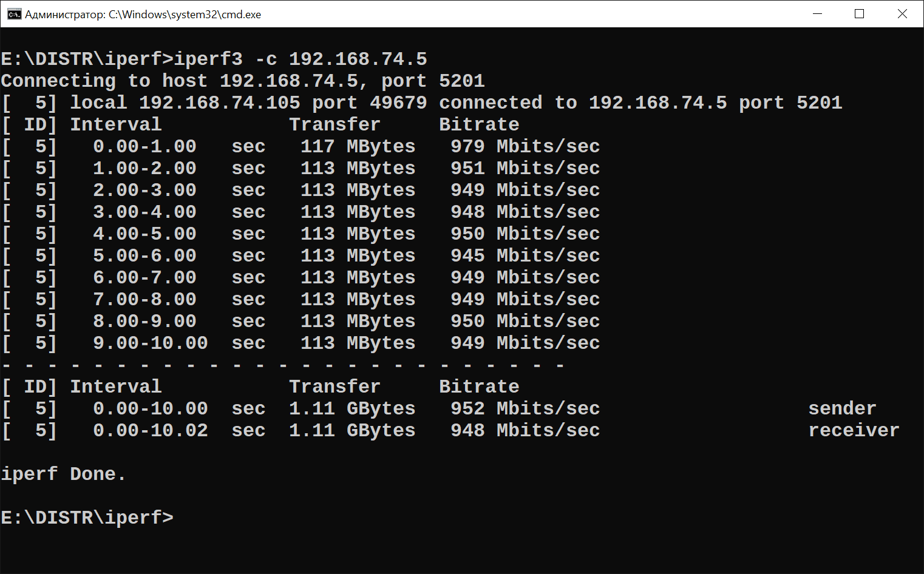924x574 pixels.
Task: Click the 'Connecting to host 192.168.74.5, port 5201' line
Action: click(x=243, y=81)
